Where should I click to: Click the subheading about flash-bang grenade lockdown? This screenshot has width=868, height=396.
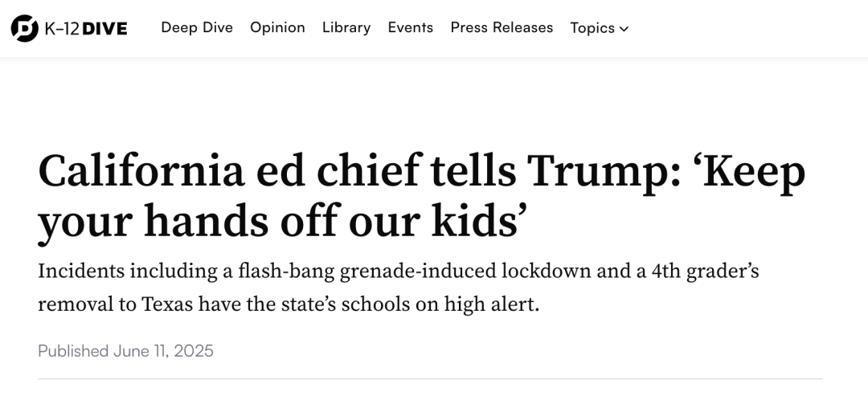tap(398, 288)
